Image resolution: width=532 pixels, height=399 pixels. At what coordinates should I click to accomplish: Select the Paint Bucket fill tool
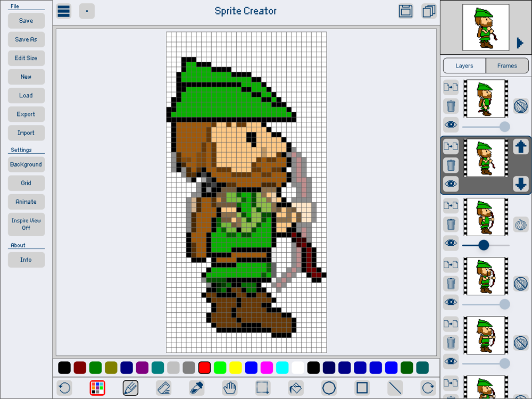click(x=296, y=388)
